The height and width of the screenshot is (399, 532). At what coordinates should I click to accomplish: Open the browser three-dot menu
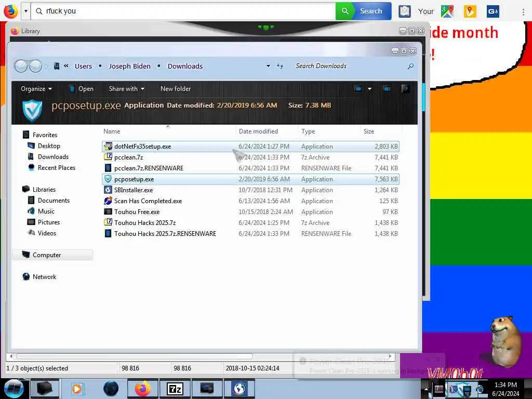click(523, 11)
